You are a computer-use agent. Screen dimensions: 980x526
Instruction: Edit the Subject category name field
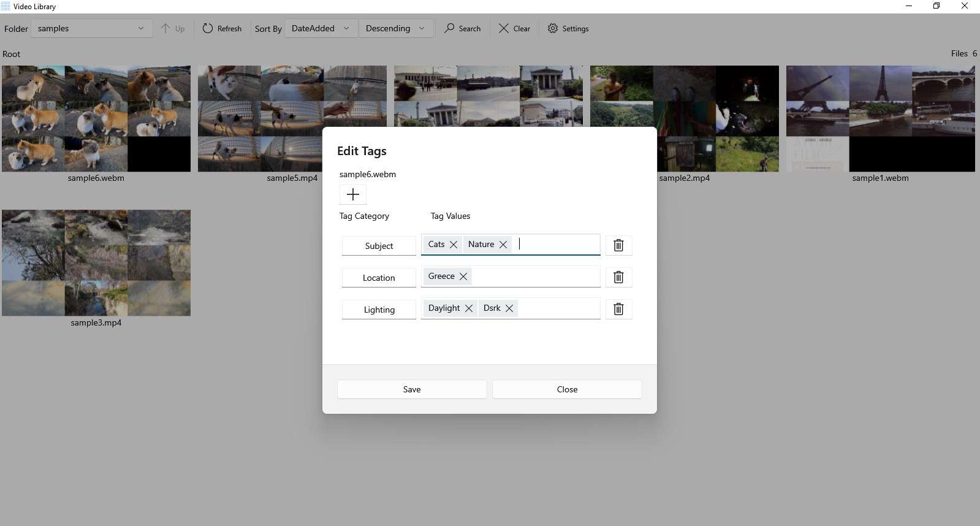click(x=379, y=246)
